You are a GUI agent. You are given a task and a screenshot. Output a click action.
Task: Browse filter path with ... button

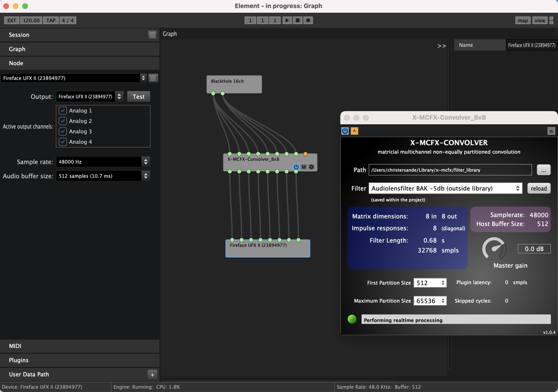coord(543,170)
